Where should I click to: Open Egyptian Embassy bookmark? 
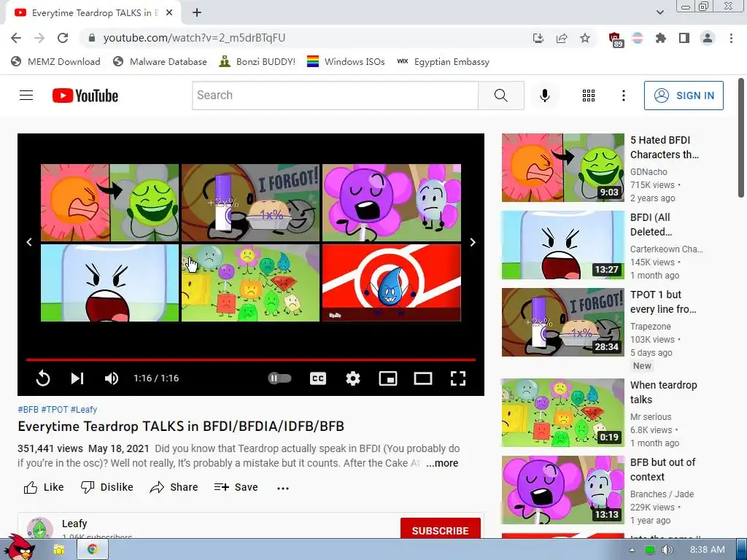click(x=443, y=62)
